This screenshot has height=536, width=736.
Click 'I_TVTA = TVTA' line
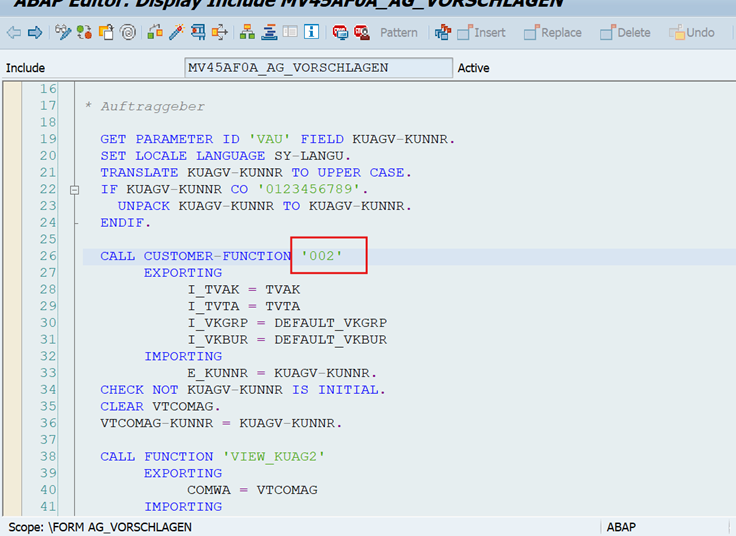244,306
